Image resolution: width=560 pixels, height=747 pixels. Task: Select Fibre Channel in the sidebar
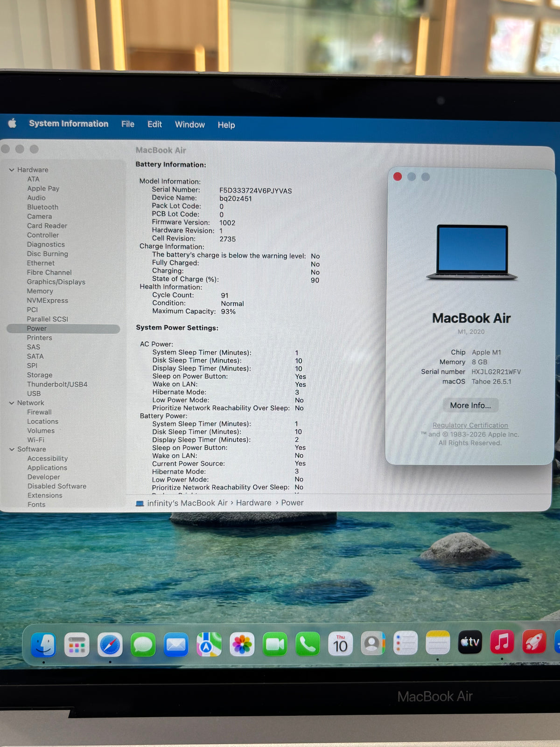point(49,273)
